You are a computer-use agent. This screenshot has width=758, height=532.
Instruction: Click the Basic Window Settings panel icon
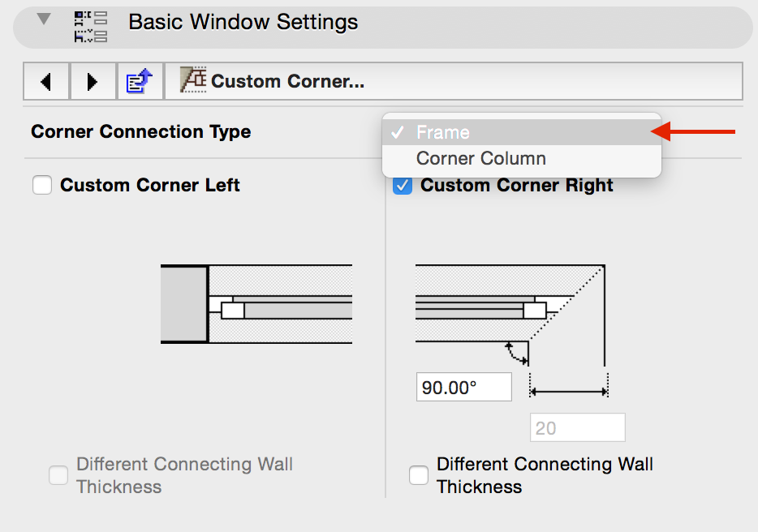pyautogui.click(x=90, y=26)
